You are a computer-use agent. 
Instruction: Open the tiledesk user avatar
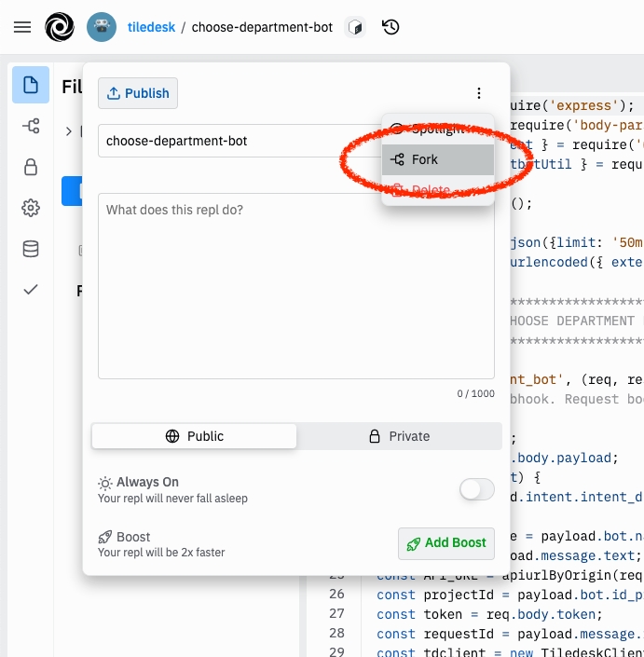pos(102,28)
